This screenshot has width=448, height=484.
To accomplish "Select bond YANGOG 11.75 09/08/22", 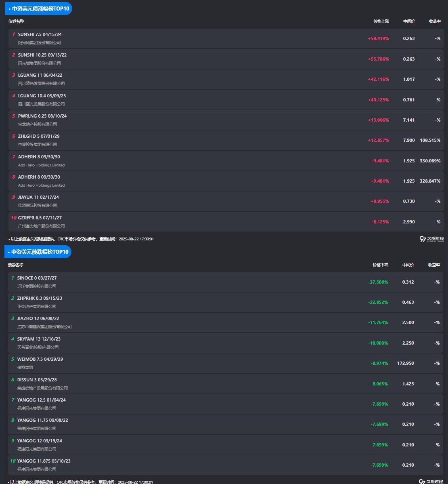I will click(x=43, y=421).
